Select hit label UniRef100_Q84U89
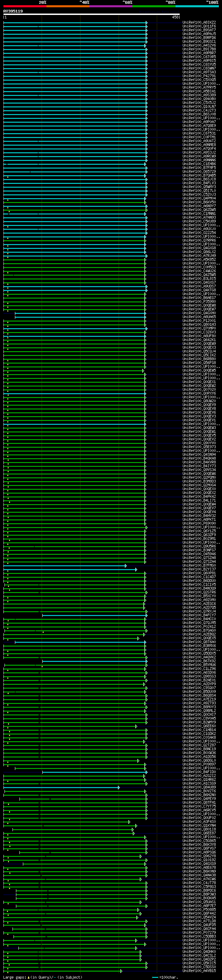This screenshot has height=980, width=222. pos(199,787)
